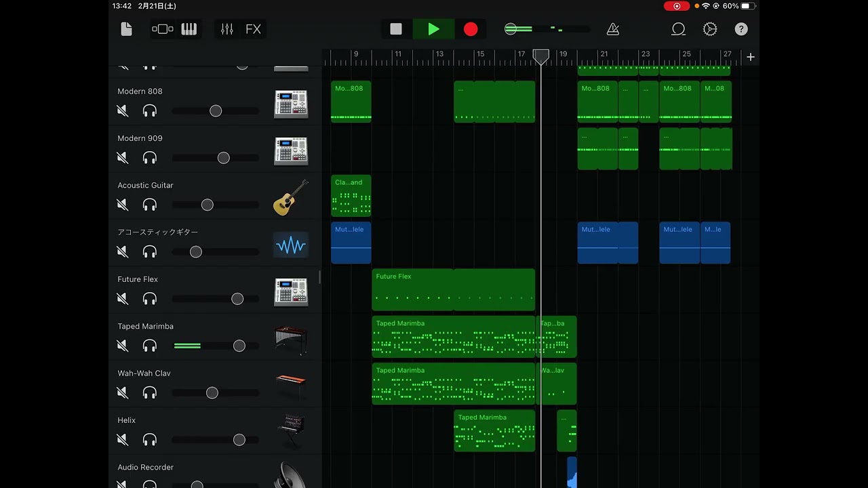This screenshot has height=488, width=868.
Task: Open the help question mark
Action: 741,29
